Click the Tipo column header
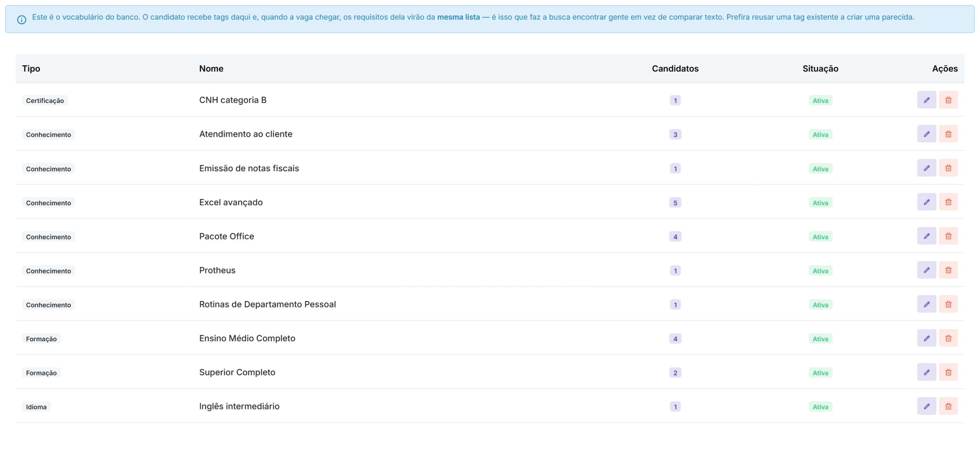 tap(31, 69)
